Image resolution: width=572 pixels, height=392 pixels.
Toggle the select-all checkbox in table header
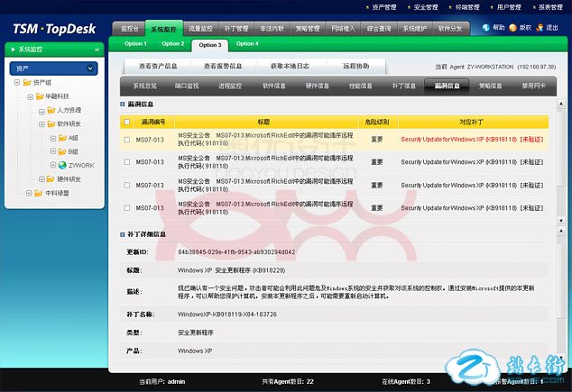tap(127, 122)
